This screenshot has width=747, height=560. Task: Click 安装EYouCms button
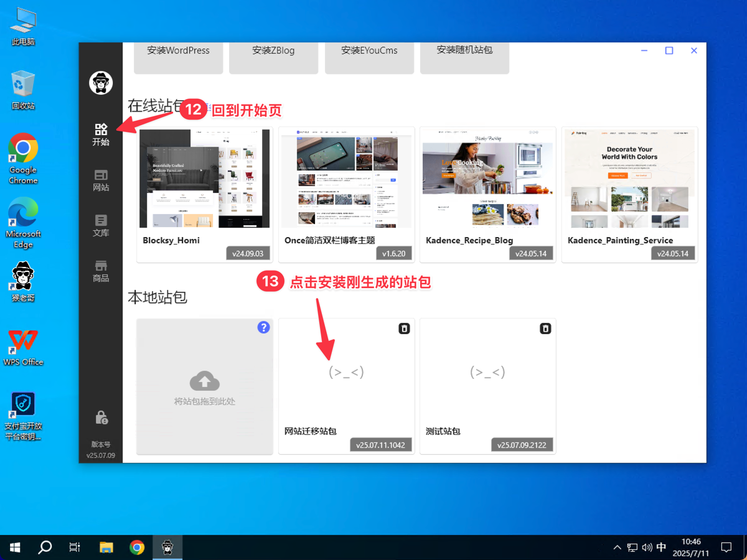369,58
